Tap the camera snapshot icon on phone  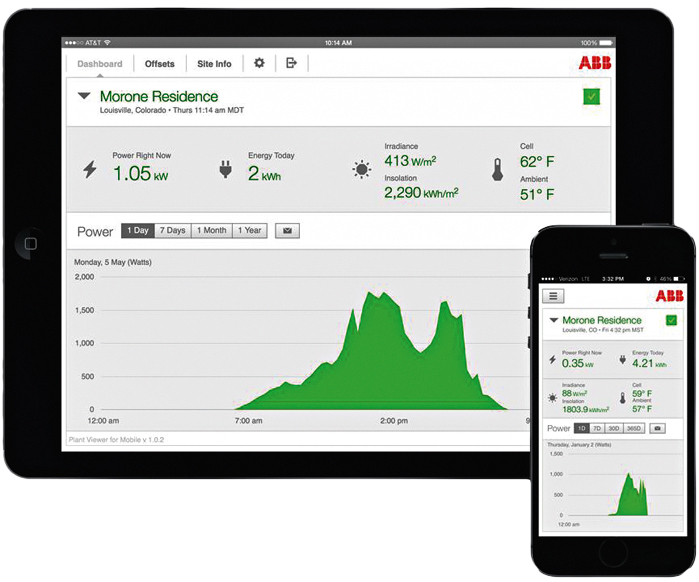657,428
